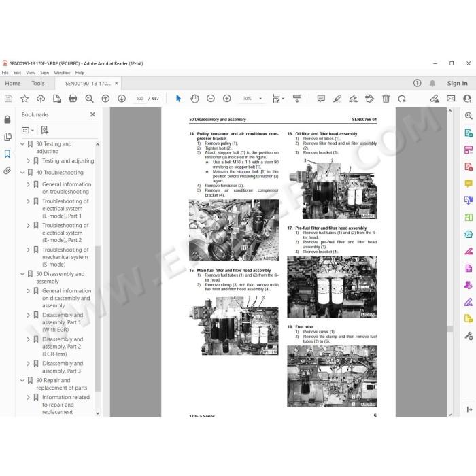
Task: Switch to the Tools tab
Action: 38,83
